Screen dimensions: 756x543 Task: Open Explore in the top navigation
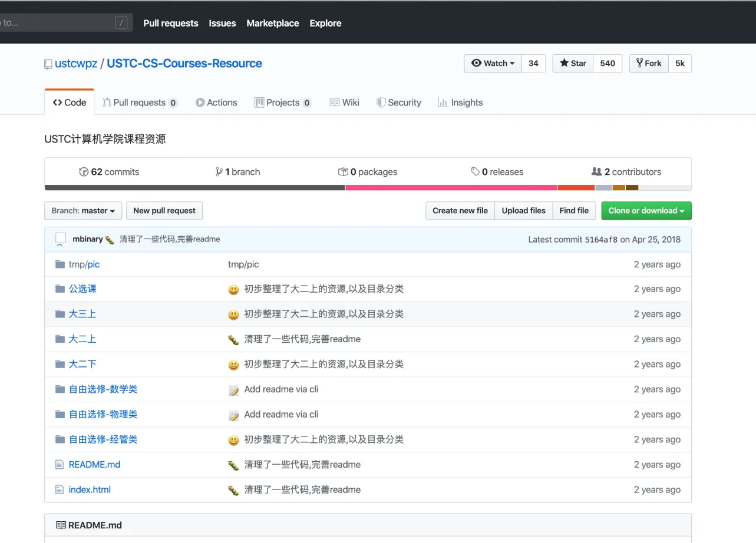[325, 23]
